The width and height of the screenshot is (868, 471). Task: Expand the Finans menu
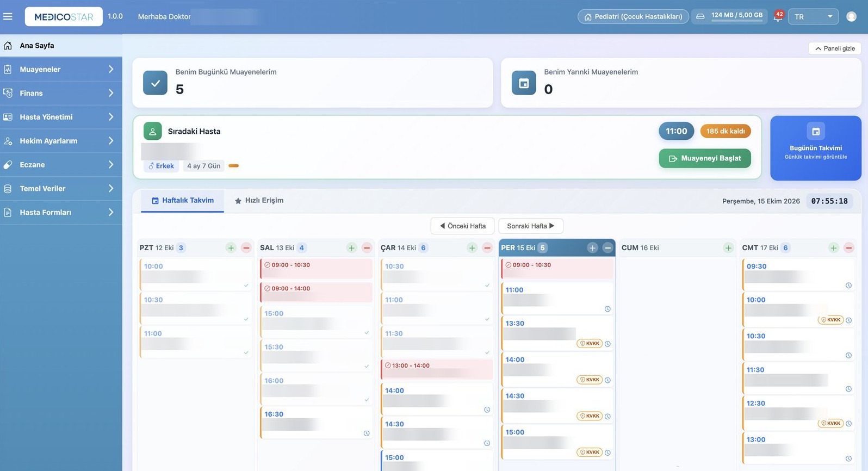pos(61,94)
